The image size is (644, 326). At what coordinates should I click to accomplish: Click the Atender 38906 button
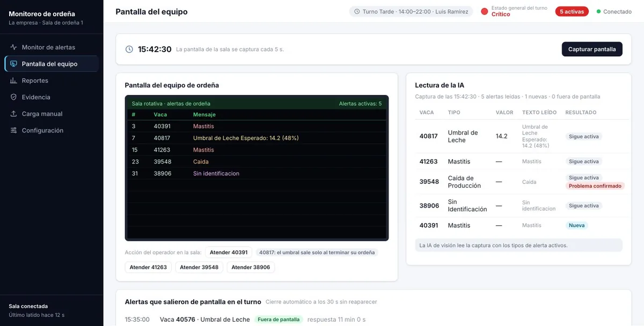point(251,267)
